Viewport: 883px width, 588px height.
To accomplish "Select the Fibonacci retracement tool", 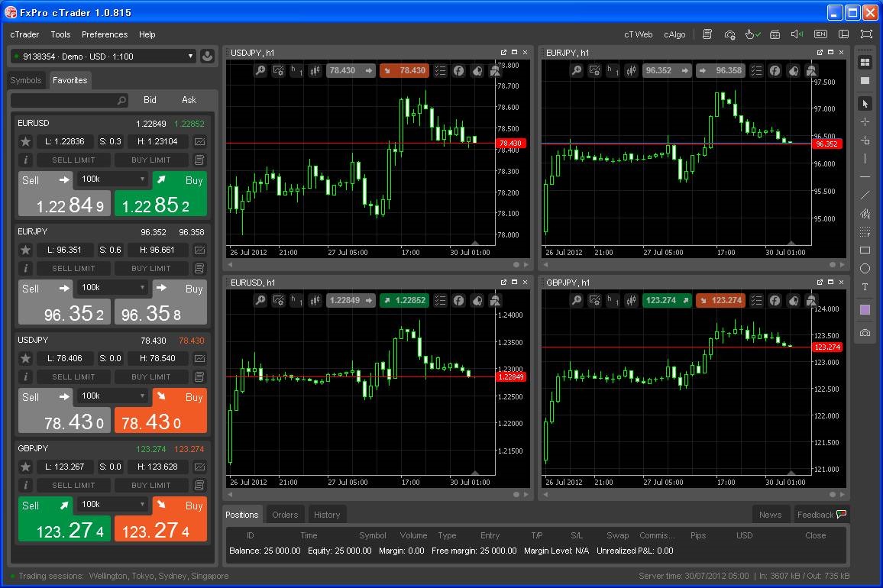I will pyautogui.click(x=865, y=232).
